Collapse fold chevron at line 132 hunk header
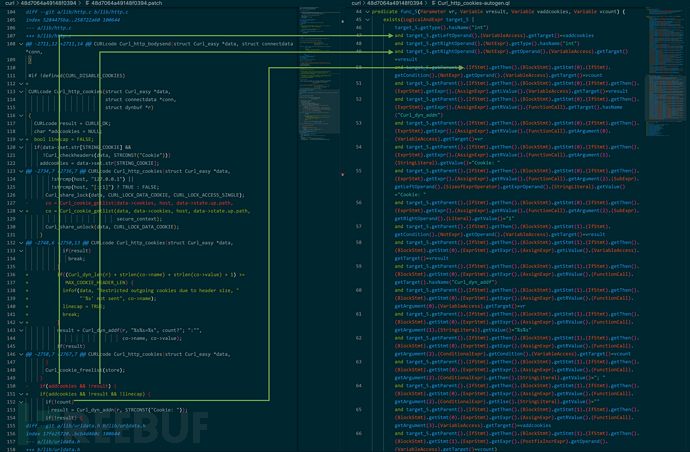 [21, 243]
